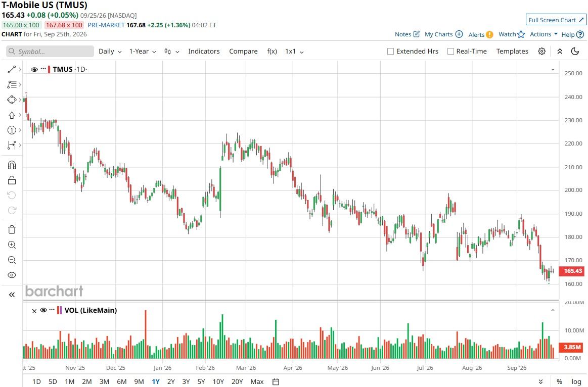Enable the Extended Hrs checkbox

[x=390, y=52]
